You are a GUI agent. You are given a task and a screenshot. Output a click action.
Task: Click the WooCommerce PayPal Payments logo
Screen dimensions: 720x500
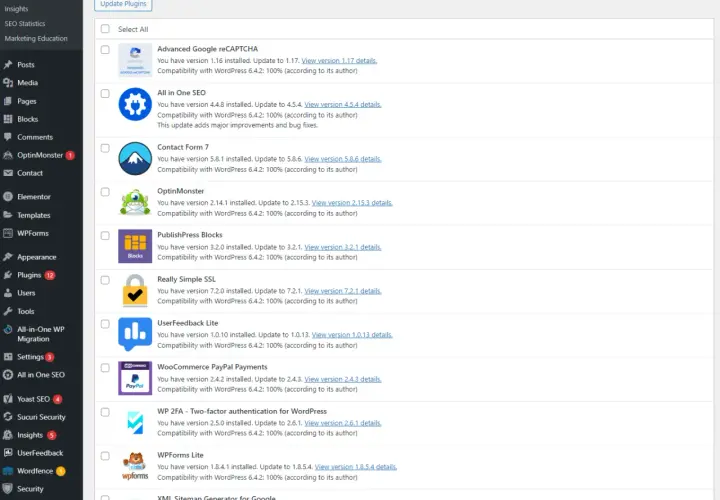click(x=135, y=378)
